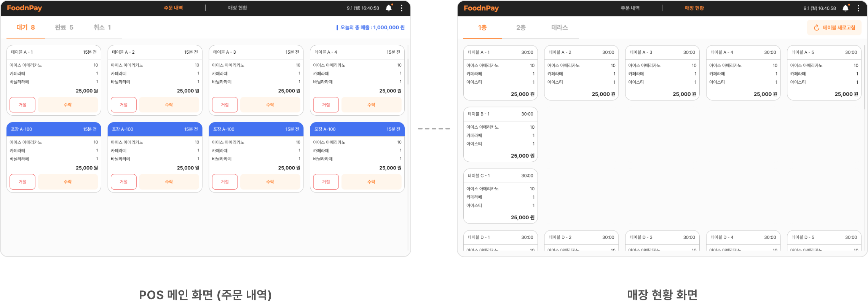Screen dimensions: 868x303
Task: Open notifications bell on the store status screen
Action: [845, 8]
